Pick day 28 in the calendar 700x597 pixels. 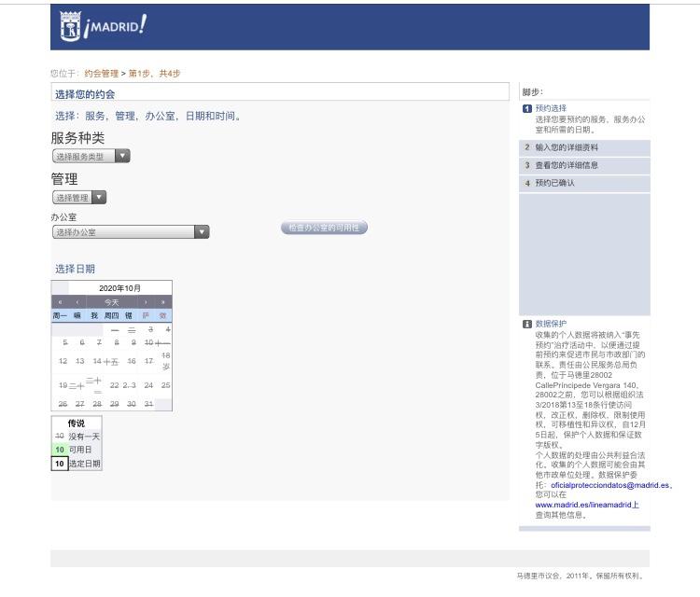97,404
